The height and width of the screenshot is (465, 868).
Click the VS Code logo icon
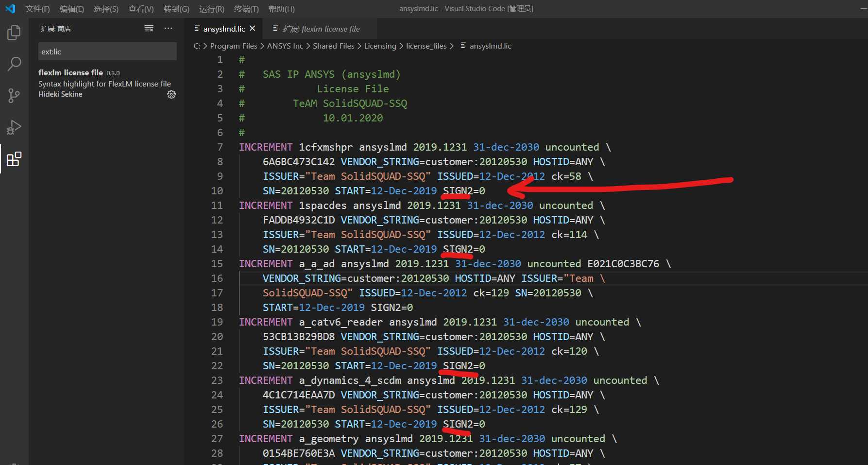tap(10, 9)
